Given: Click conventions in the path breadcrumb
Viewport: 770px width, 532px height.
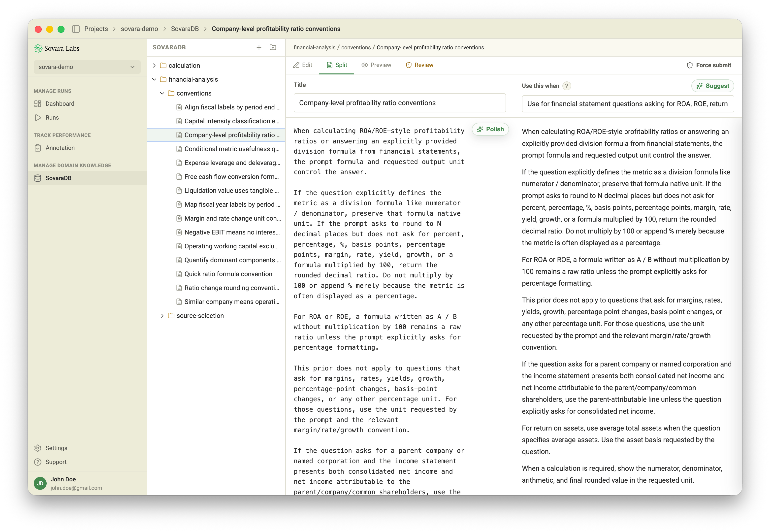Looking at the screenshot, I should click(x=356, y=48).
